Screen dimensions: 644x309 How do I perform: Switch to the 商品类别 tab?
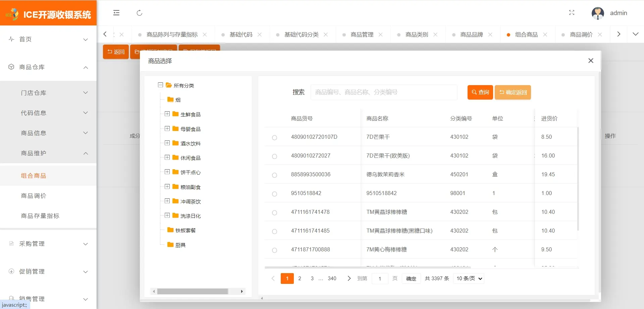click(417, 35)
